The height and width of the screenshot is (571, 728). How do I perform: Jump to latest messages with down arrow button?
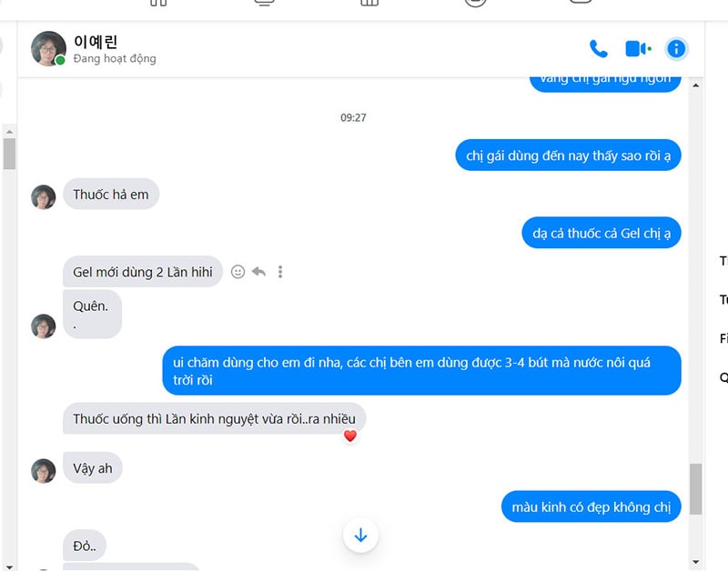[x=360, y=536]
